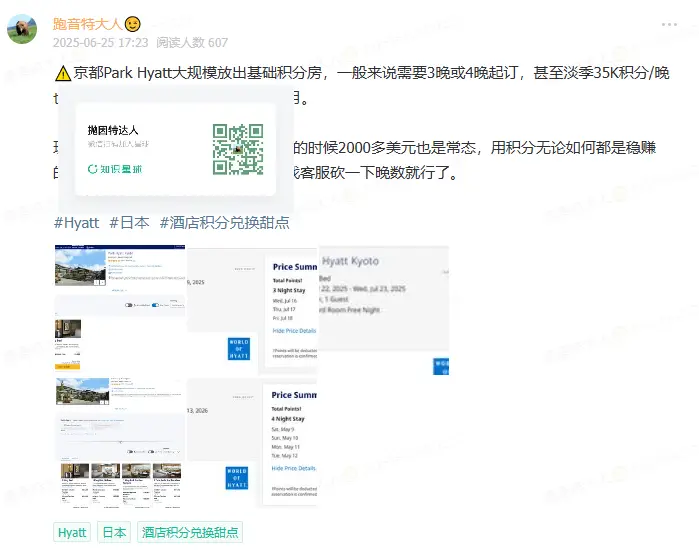The height and width of the screenshot is (550, 699).
Task: Open the first Park Hyatt room listing screenshot
Action: click(119, 308)
